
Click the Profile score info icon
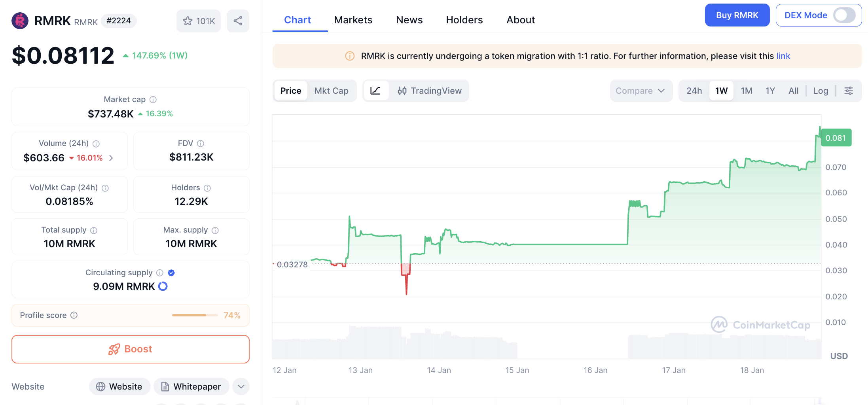click(74, 315)
